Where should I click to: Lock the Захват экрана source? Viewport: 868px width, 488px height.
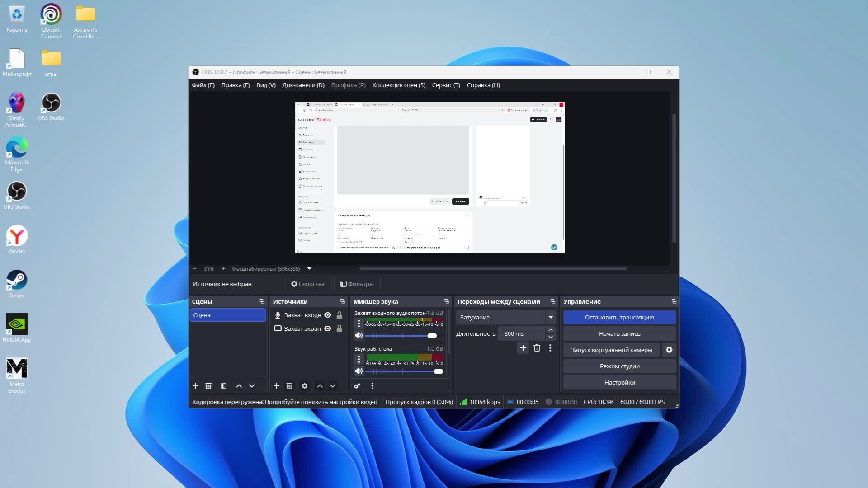(340, 328)
